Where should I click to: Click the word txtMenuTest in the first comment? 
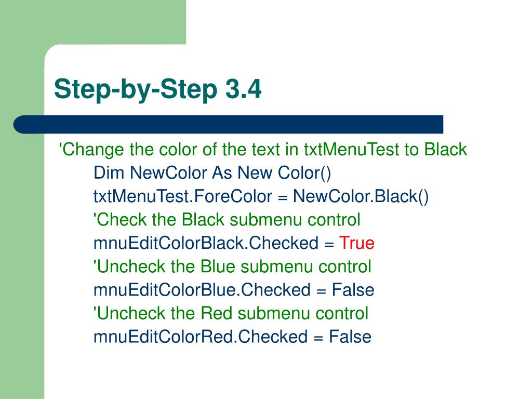tap(351, 150)
